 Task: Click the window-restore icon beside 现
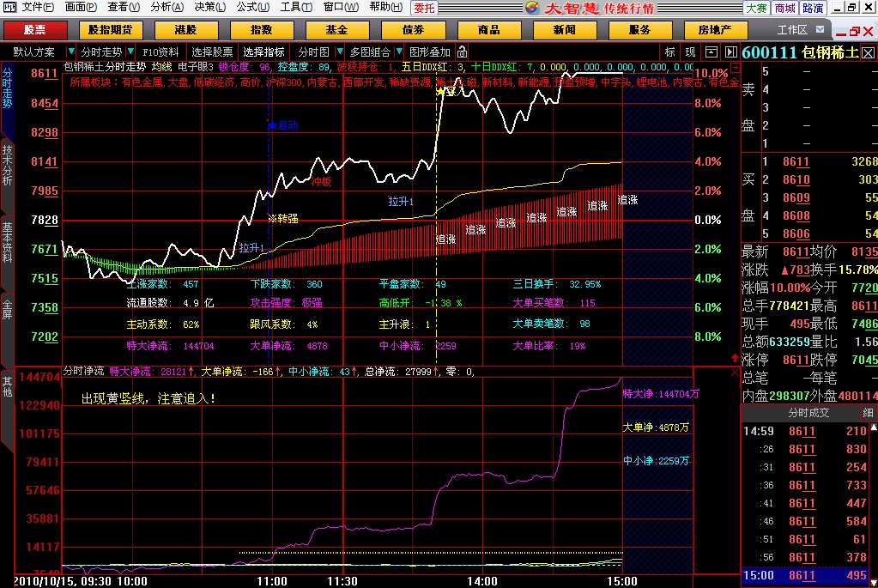(711, 52)
